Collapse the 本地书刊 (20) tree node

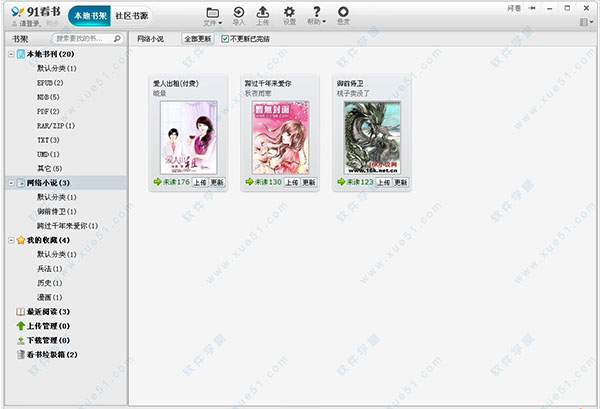click(x=11, y=54)
